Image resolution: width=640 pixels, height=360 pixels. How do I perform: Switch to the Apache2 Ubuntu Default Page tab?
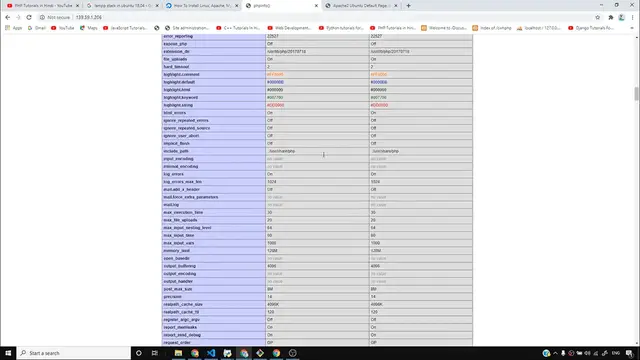(x=361, y=6)
